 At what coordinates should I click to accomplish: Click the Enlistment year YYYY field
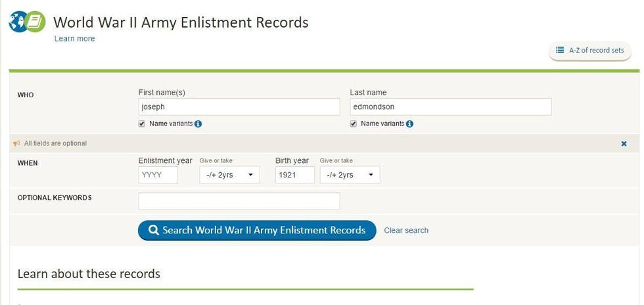click(x=158, y=175)
